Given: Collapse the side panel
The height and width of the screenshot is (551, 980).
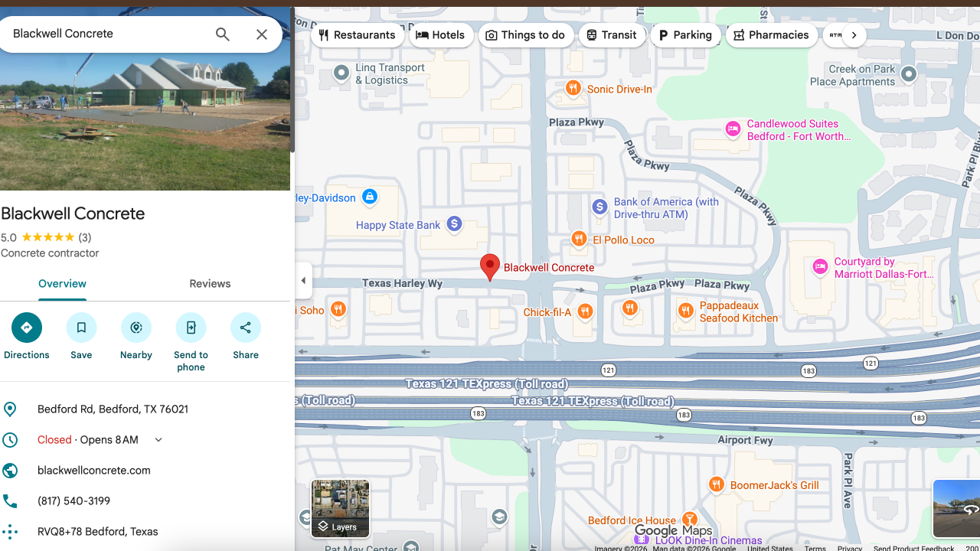Looking at the screenshot, I should point(303,281).
